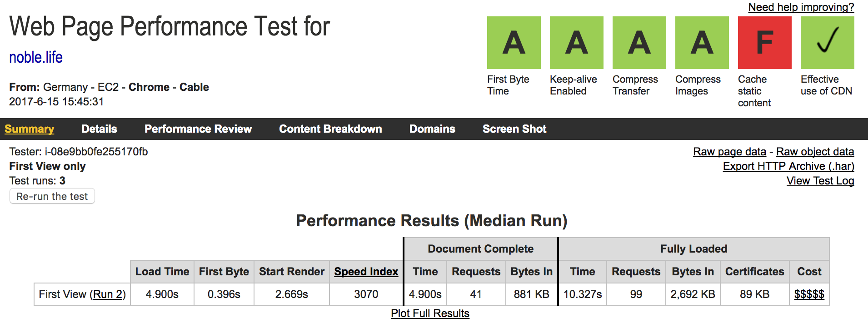Click the Start Render value 2.669s
The width and height of the screenshot is (868, 328).
click(292, 294)
